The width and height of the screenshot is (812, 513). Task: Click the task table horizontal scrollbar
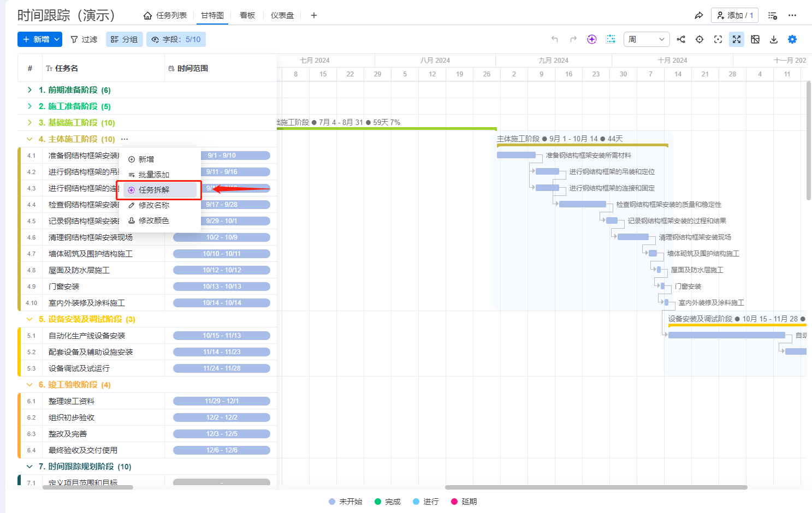click(x=88, y=487)
